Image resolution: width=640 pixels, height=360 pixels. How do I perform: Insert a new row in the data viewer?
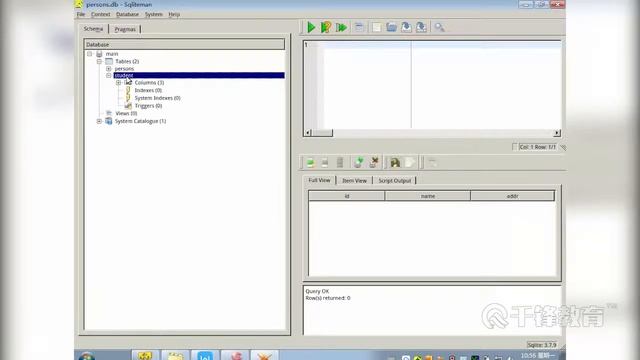click(x=310, y=162)
